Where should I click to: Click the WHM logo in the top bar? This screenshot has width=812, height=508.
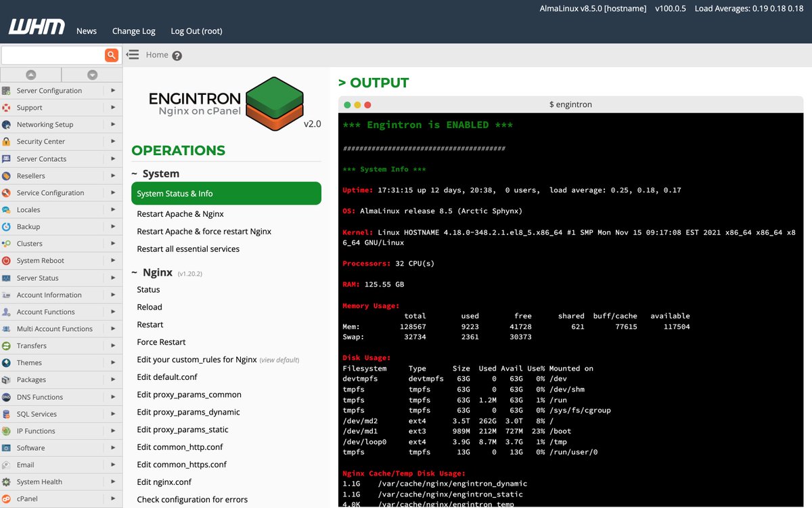tap(35, 28)
